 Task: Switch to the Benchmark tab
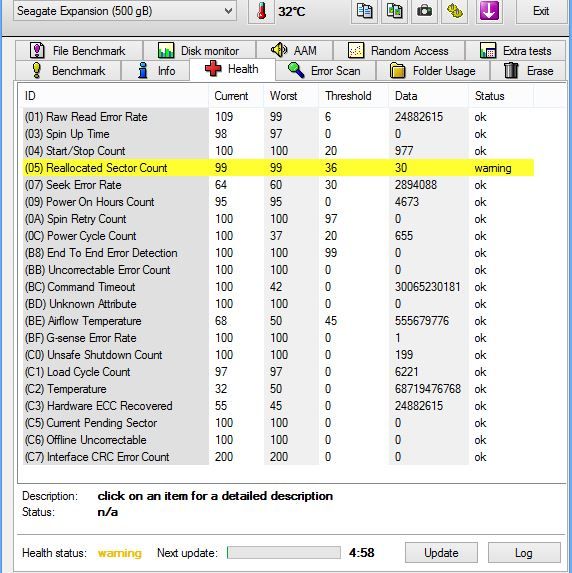68,71
